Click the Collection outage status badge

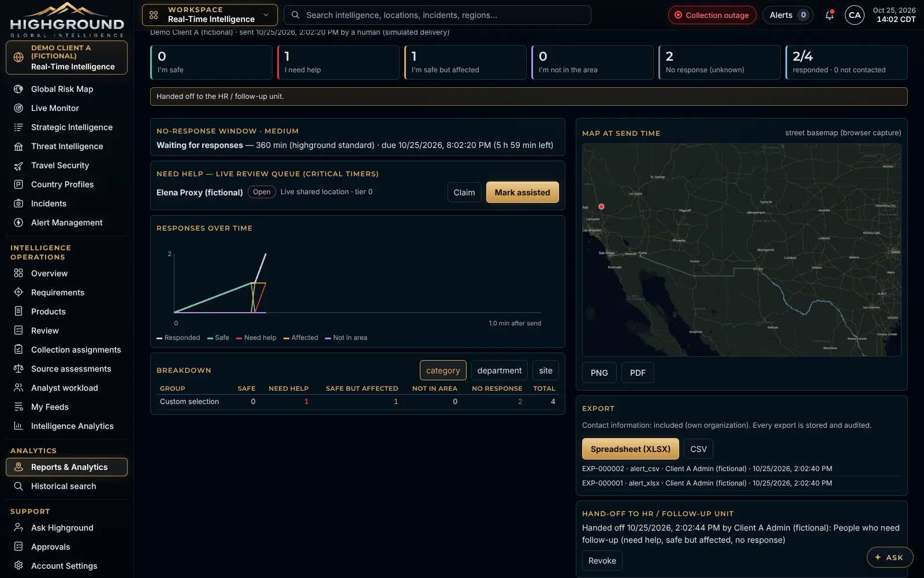point(712,15)
